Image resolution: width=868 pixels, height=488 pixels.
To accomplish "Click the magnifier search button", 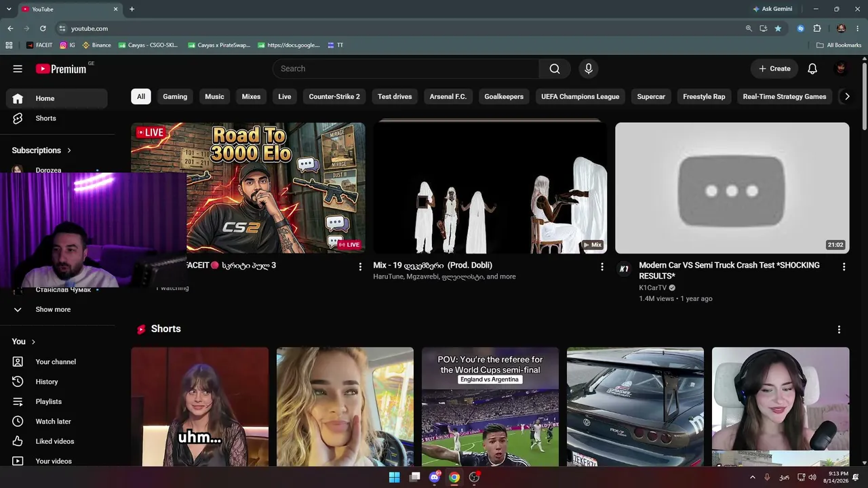I will tap(555, 68).
